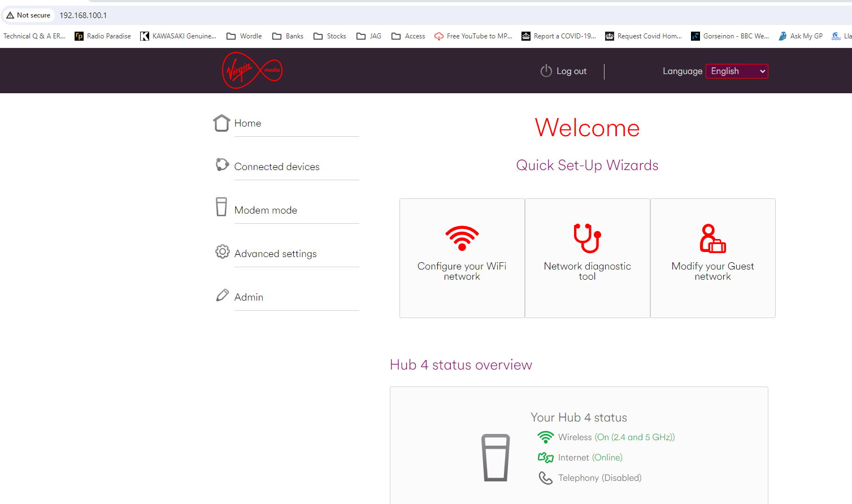
Task: Click the green Internet online icon
Action: [545, 457]
